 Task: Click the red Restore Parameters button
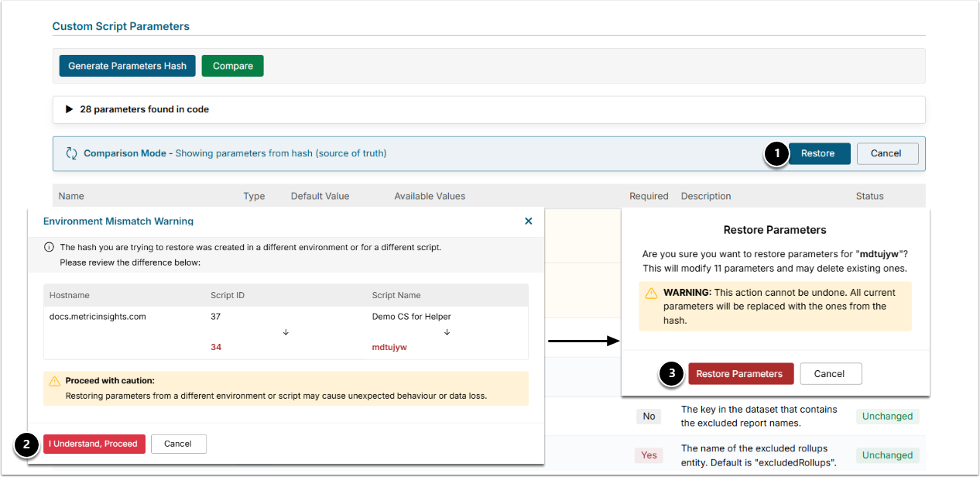point(741,373)
